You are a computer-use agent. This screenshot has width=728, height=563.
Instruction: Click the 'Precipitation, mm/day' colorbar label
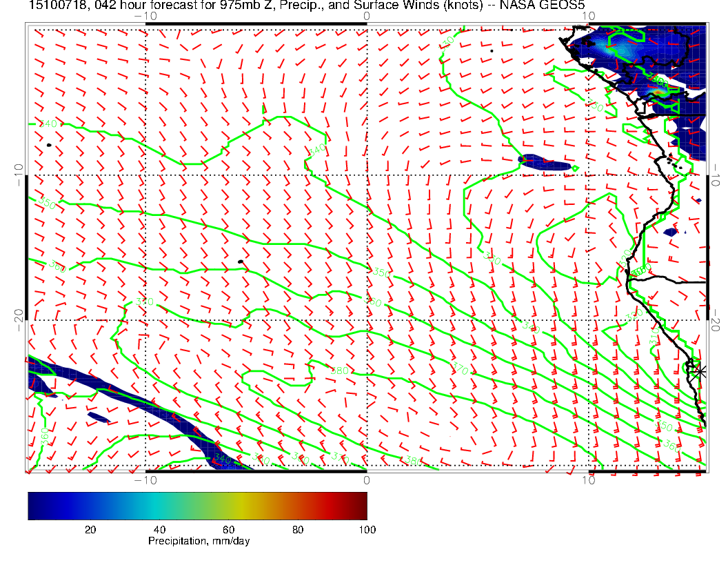199,541
